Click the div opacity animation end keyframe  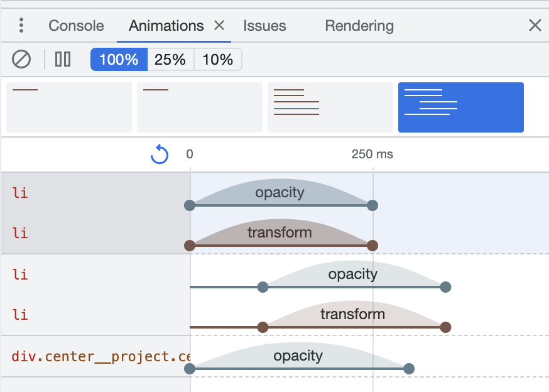tap(409, 369)
